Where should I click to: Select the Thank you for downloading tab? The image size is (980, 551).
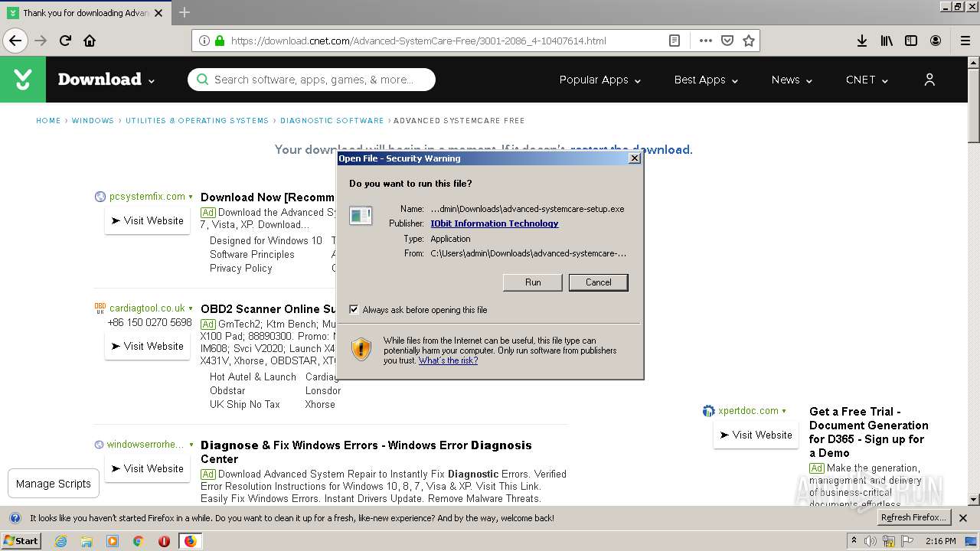84,12
